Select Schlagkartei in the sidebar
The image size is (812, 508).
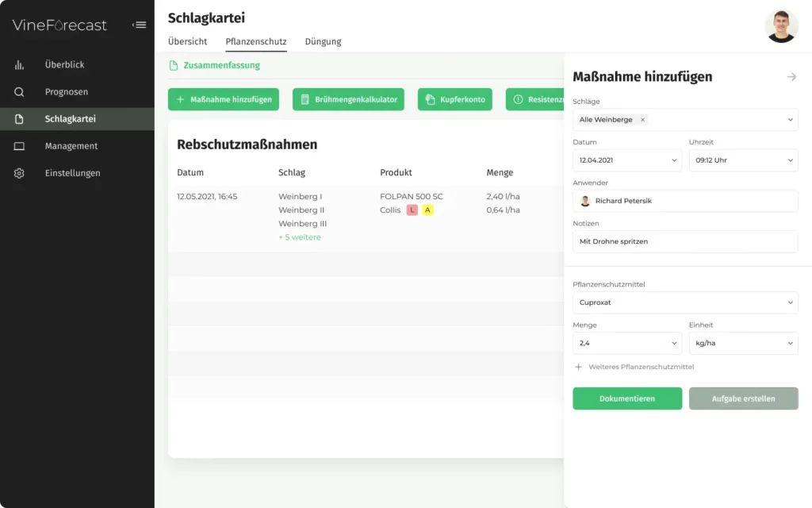77,119
